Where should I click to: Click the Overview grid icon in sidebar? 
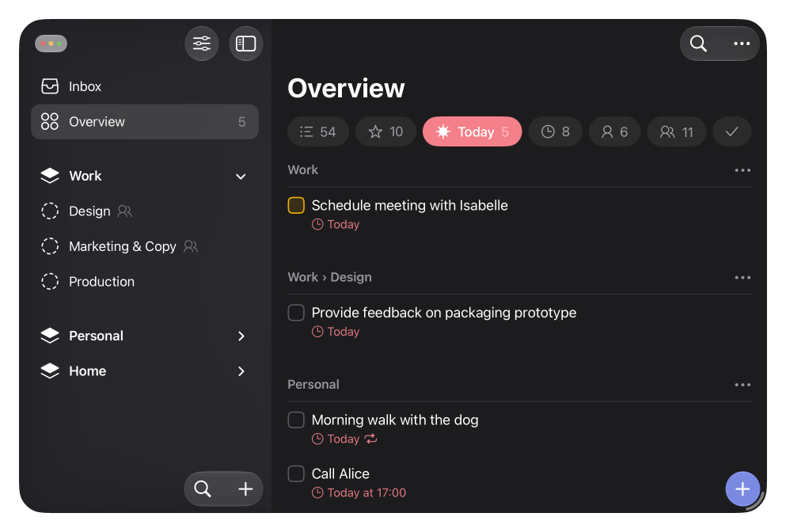(x=50, y=121)
